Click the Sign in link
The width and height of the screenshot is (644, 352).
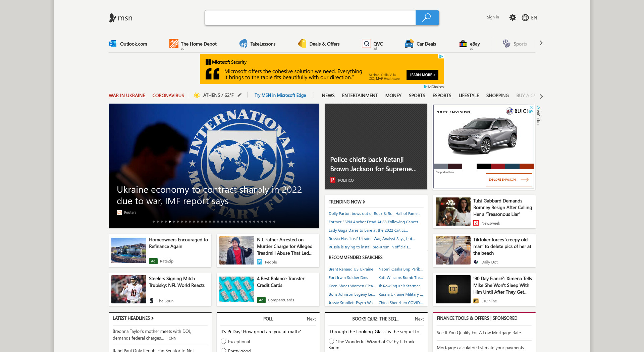pos(493,17)
